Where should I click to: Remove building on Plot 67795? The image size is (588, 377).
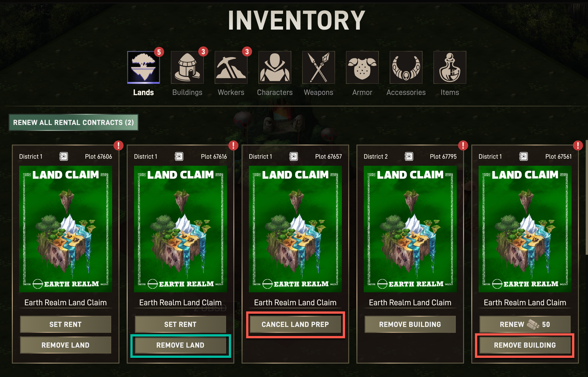point(410,324)
